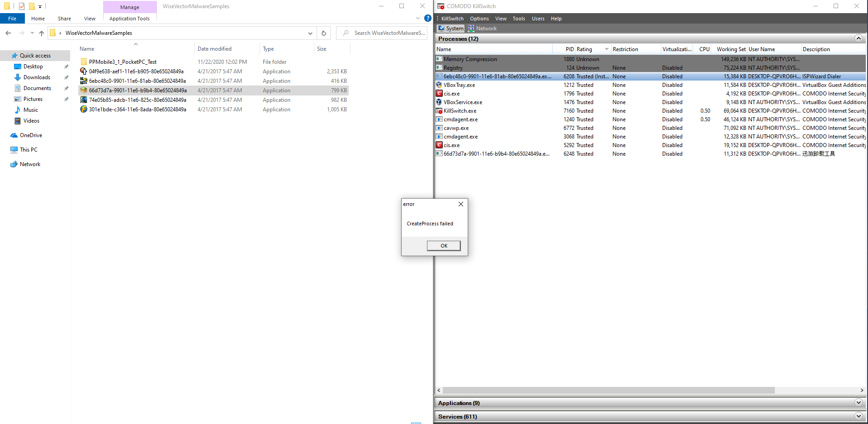Sort files by Size column
Screen dimensions: 868x424
click(x=332, y=49)
